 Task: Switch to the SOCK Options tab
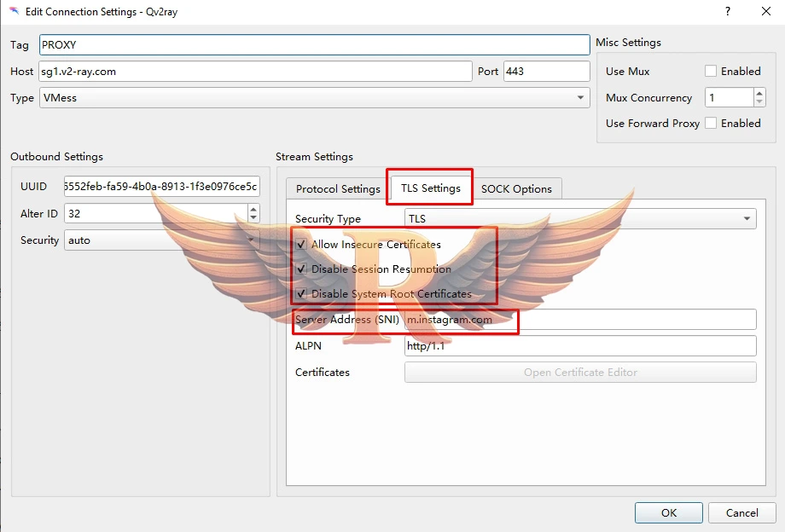coord(516,189)
